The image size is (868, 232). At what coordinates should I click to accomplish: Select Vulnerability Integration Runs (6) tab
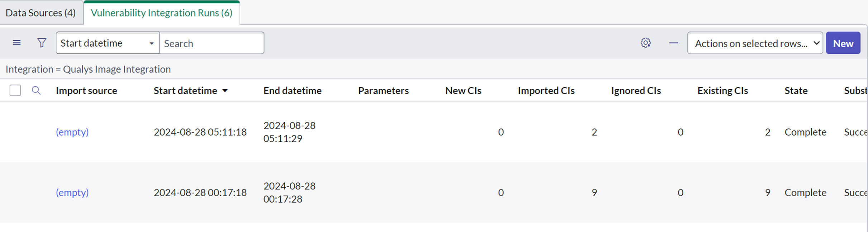161,13
